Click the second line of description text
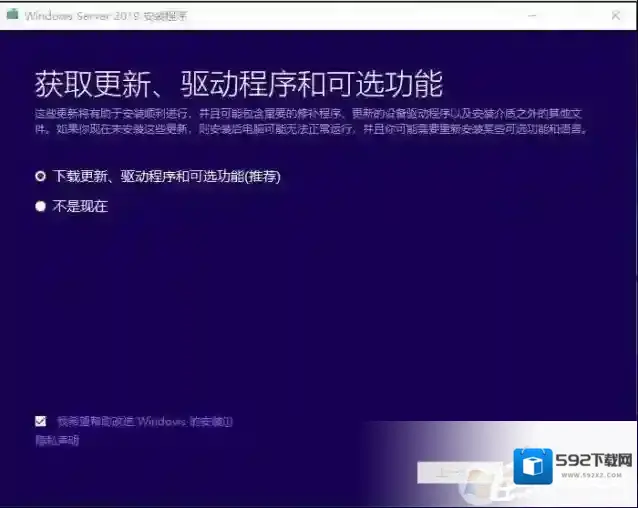 (x=310, y=130)
